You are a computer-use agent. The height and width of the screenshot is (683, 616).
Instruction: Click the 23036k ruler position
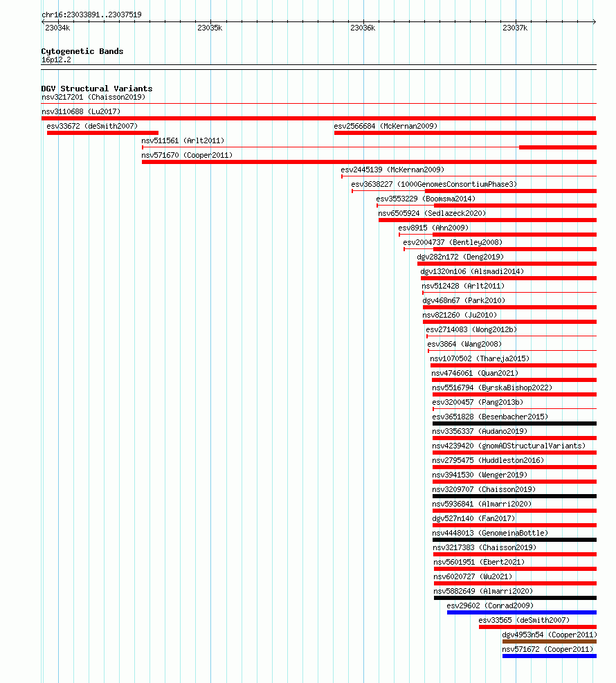pos(363,28)
